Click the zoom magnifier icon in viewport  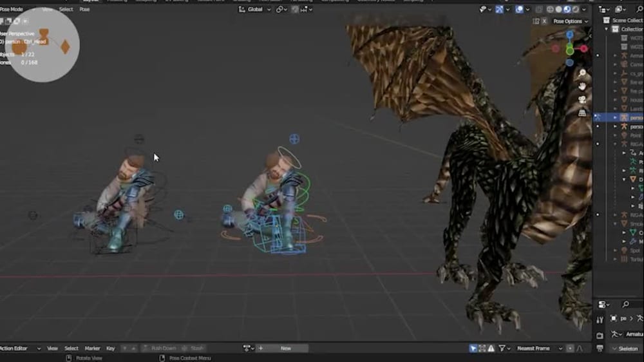point(582,73)
